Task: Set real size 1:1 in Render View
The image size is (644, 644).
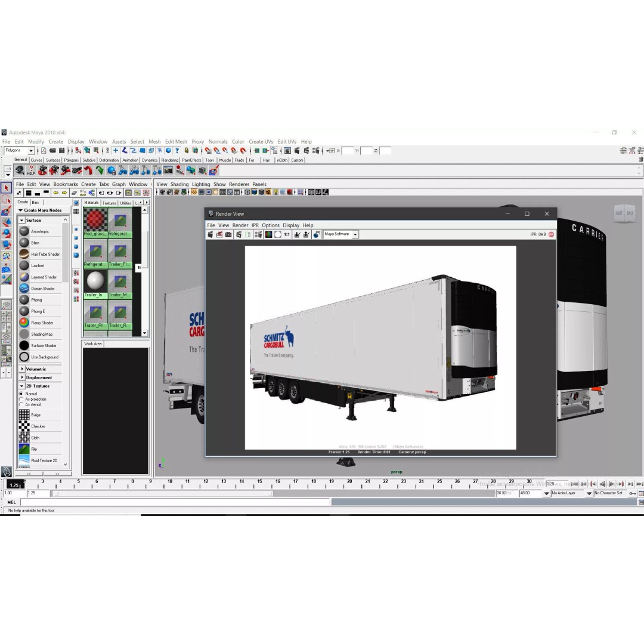Action: pos(287,234)
